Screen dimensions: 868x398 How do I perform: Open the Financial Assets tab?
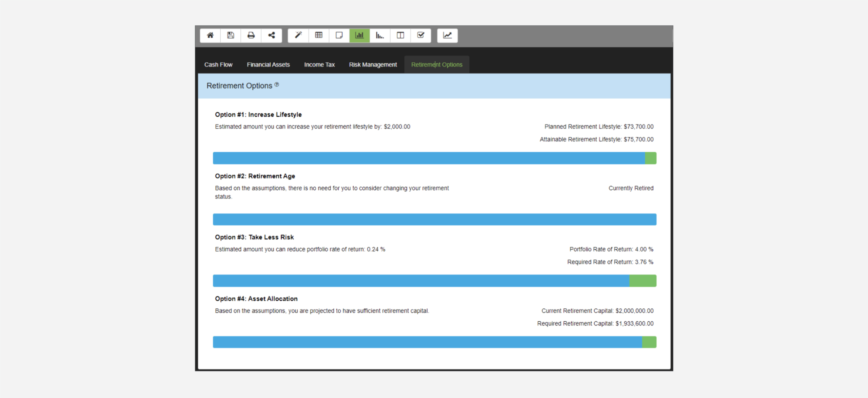[268, 64]
